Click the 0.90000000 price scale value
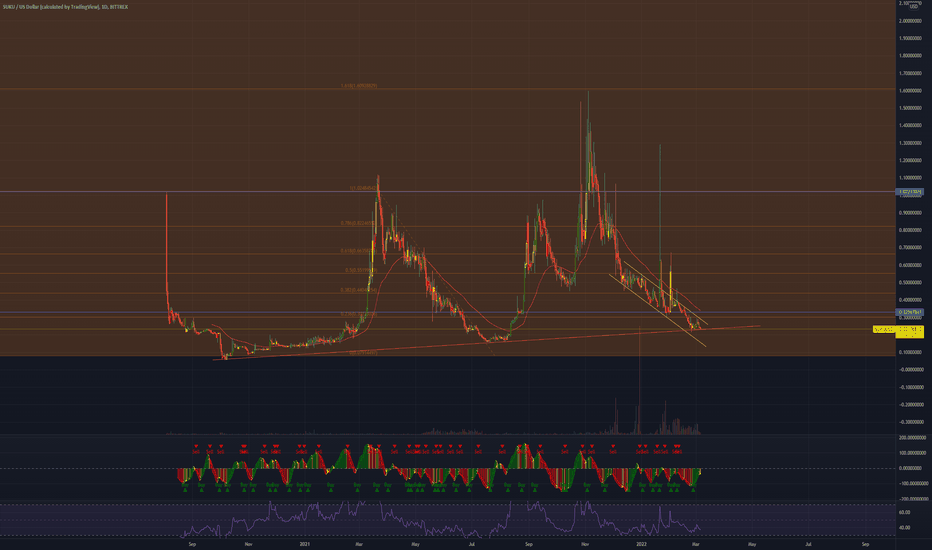This screenshot has width=932, height=550. pyautogui.click(x=911, y=212)
